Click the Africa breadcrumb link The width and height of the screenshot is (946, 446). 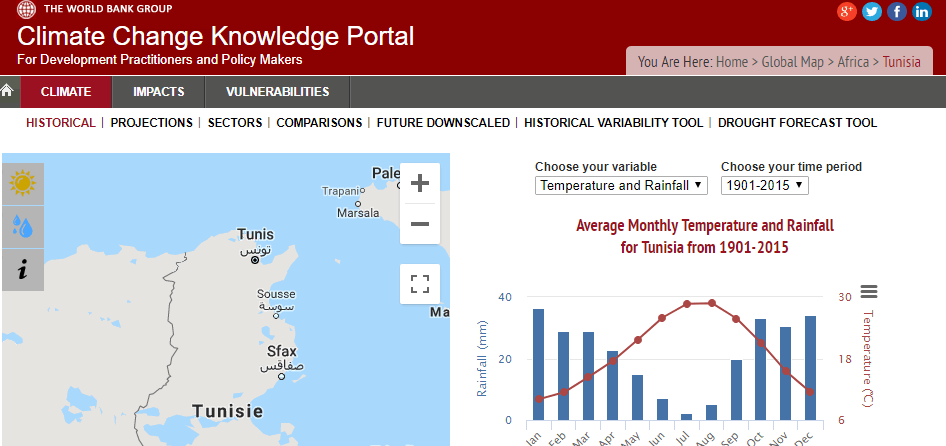853,62
